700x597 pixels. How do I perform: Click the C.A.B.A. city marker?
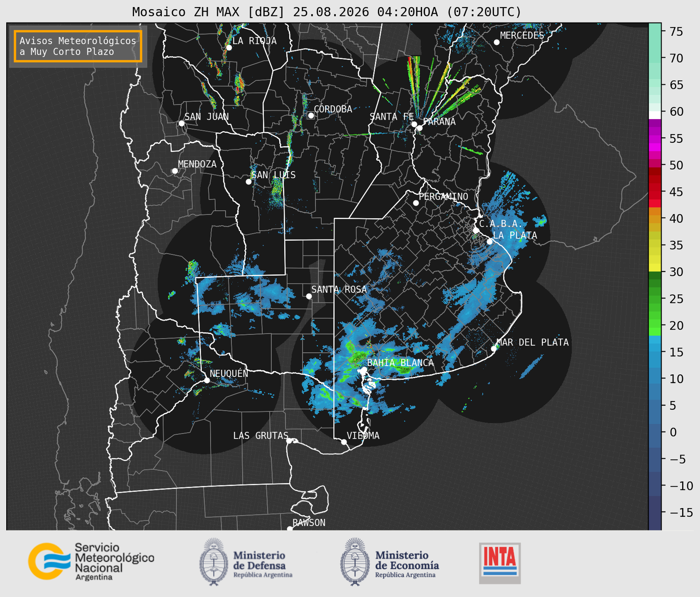[476, 230]
